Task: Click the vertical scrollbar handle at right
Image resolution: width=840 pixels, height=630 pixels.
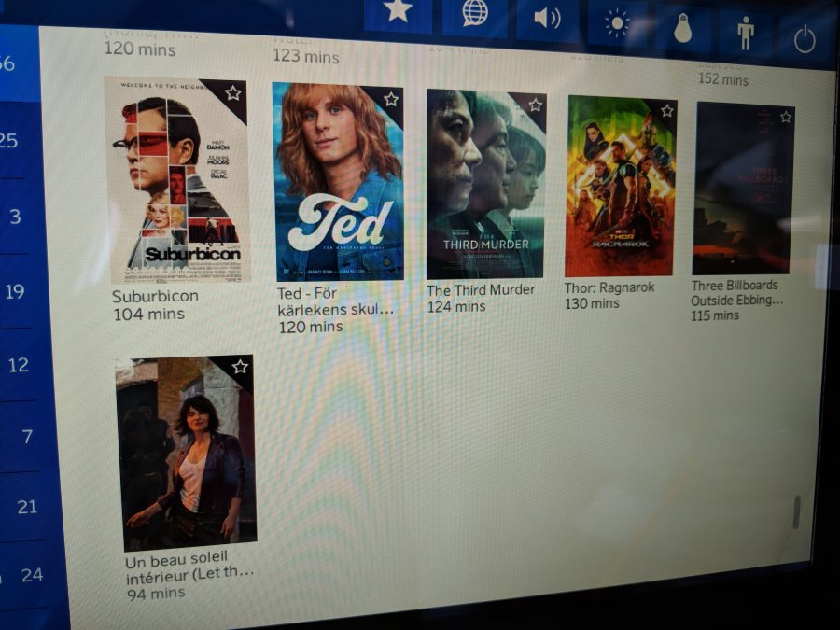Action: pos(796,511)
